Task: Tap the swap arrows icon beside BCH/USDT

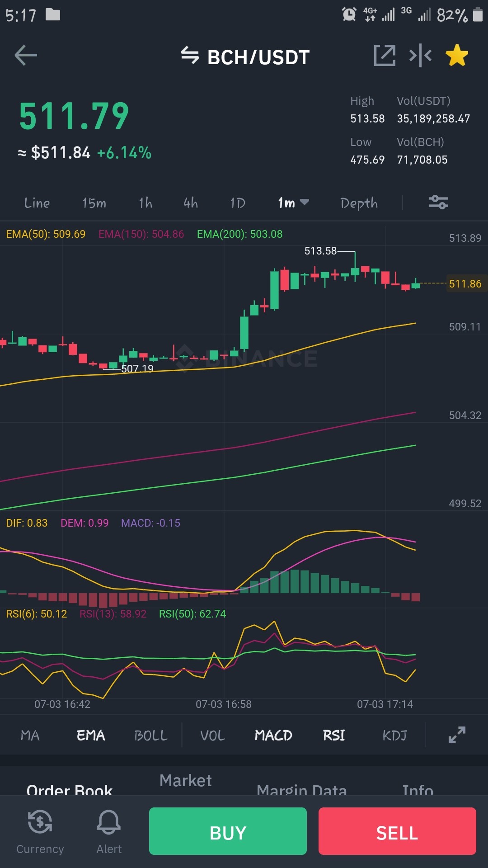Action: pos(190,56)
